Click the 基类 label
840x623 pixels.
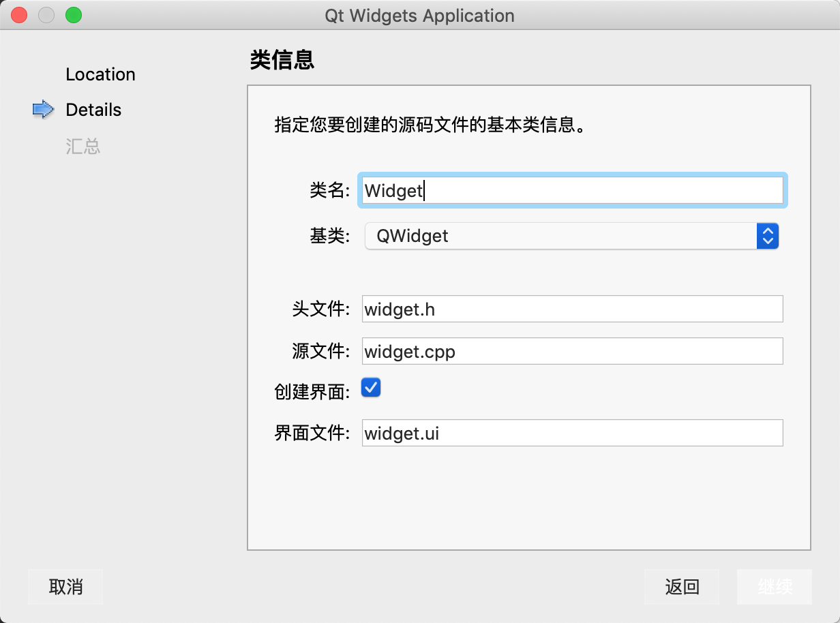coord(329,236)
